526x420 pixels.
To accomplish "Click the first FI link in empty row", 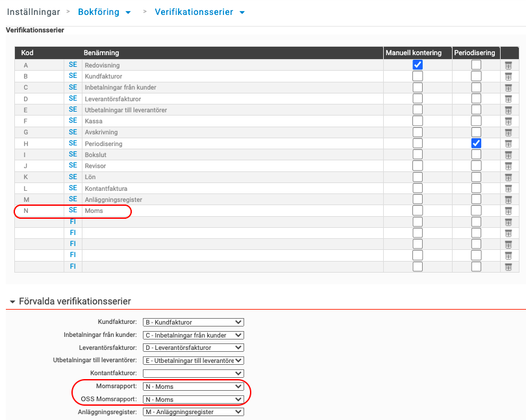I will point(73,222).
